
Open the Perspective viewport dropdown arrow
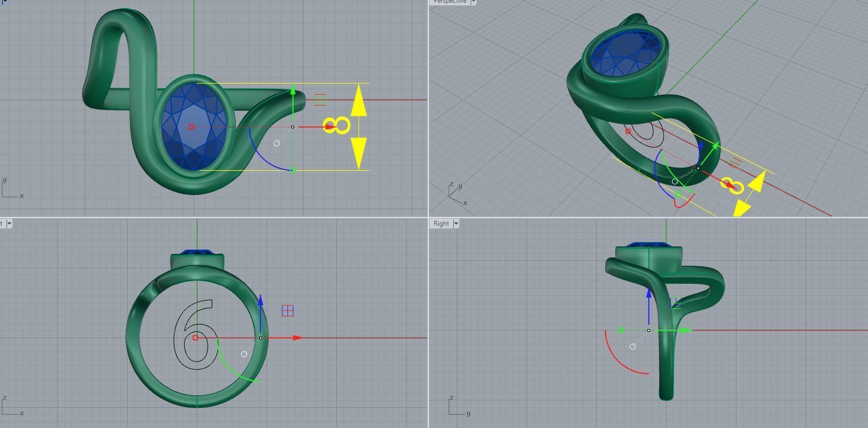tap(473, 2)
